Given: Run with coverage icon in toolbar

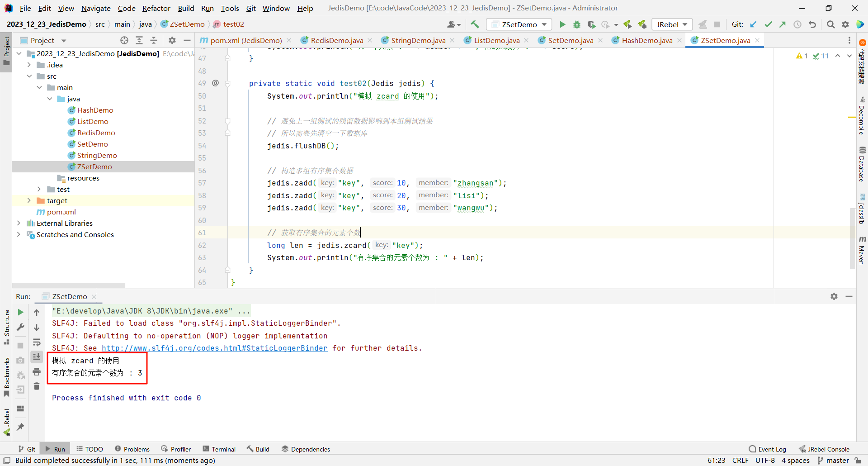Looking at the screenshot, I should 591,24.
